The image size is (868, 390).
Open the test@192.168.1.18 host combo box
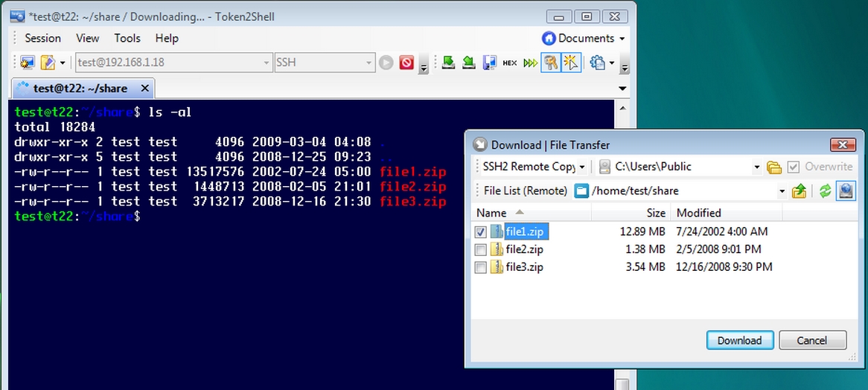pyautogui.click(x=173, y=63)
